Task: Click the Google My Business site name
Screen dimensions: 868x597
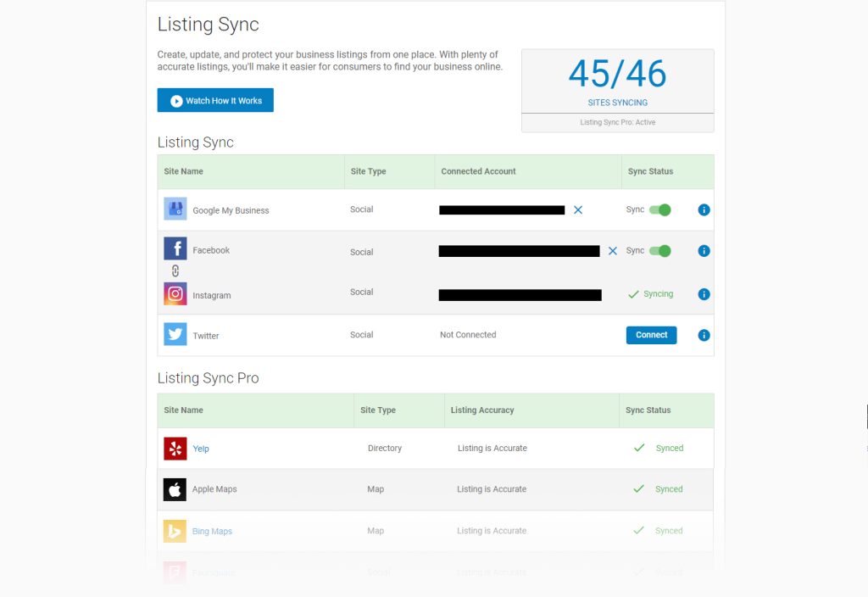Action: click(231, 210)
